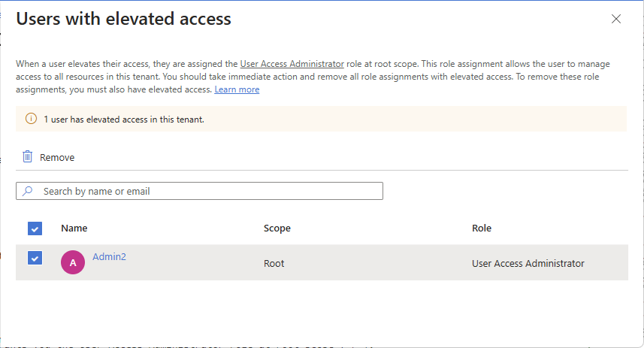The width and height of the screenshot is (644, 348).
Task: Sort by the Role column header
Action: click(x=482, y=228)
